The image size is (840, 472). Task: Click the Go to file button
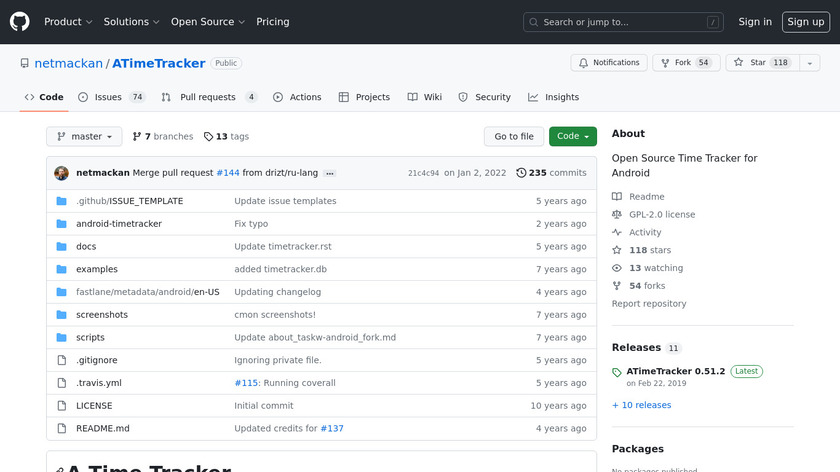click(514, 137)
